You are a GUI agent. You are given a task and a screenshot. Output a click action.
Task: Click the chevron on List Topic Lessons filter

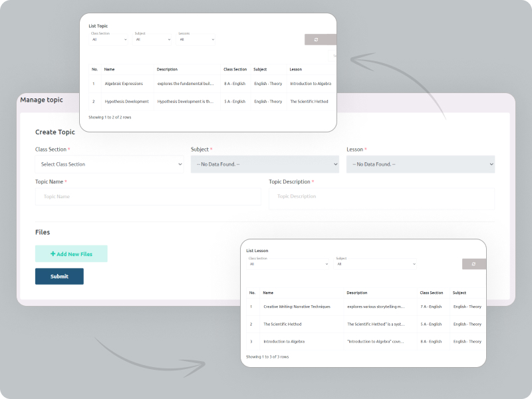tap(213, 39)
